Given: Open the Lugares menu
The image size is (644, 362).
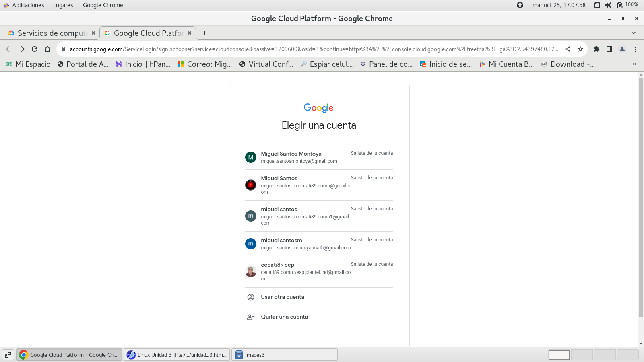Looking at the screenshot, I should coord(63,5).
